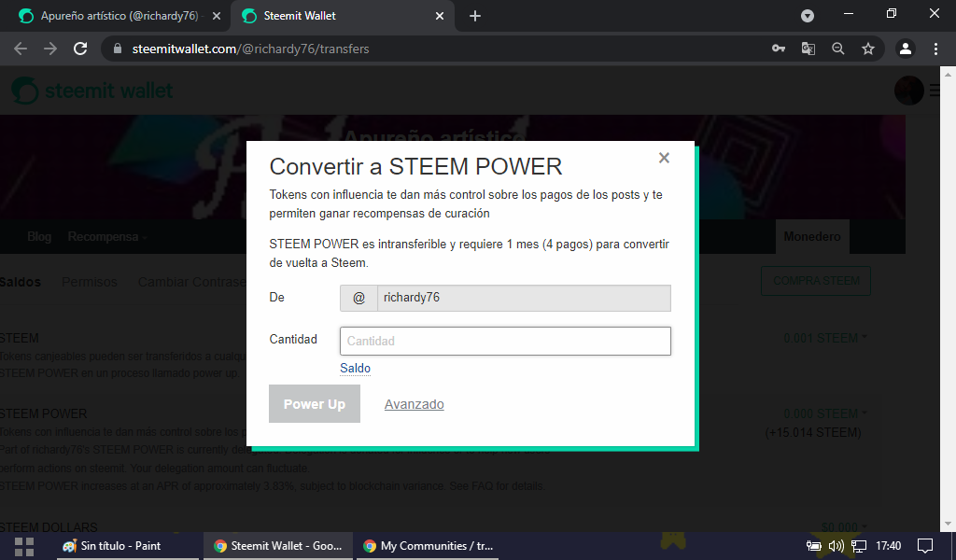Screen dimensions: 956x560
Task: Expand the 0.000 STEEM power dropdown
Action: (825, 413)
